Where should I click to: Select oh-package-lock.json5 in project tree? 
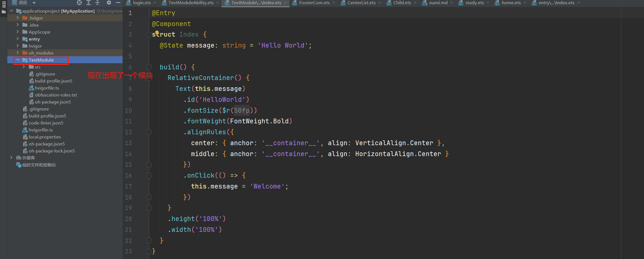tap(52, 151)
